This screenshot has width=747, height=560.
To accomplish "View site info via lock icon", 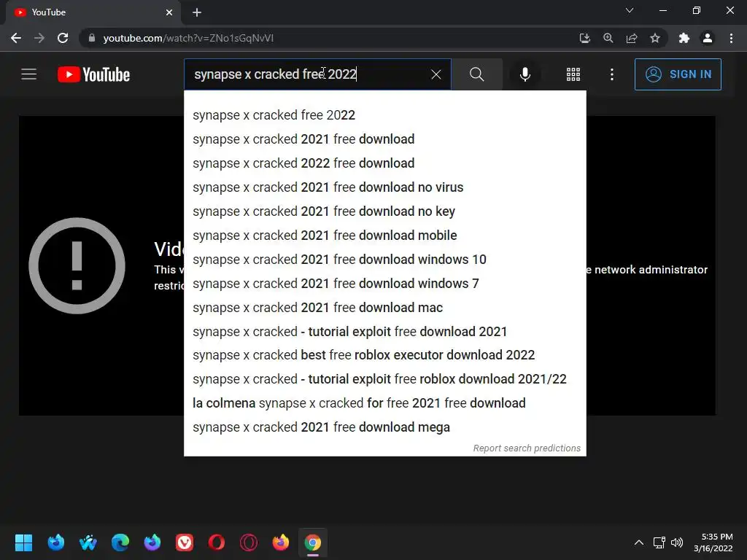I will (92, 38).
